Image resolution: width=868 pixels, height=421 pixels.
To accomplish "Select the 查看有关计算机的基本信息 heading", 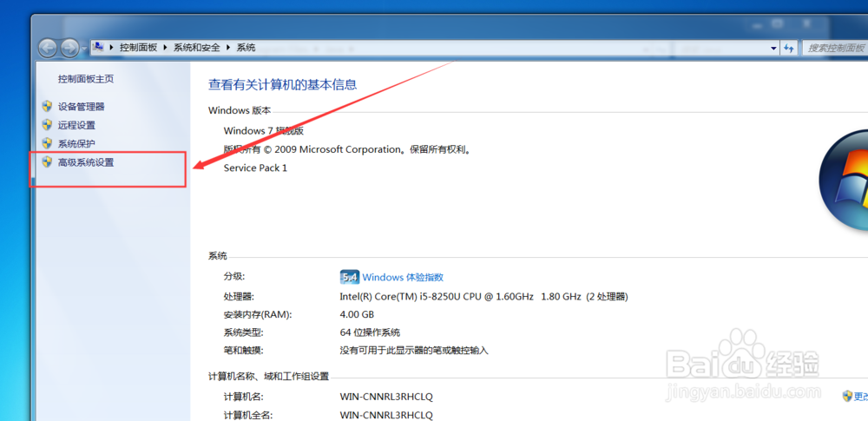I will [x=282, y=85].
